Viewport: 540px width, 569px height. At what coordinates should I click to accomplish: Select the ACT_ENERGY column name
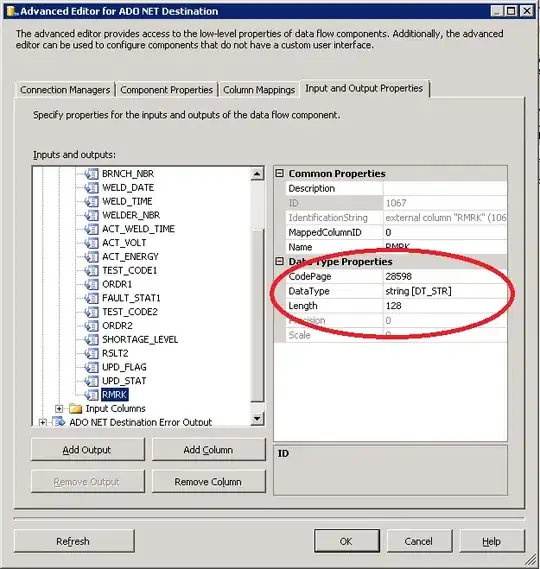130,257
